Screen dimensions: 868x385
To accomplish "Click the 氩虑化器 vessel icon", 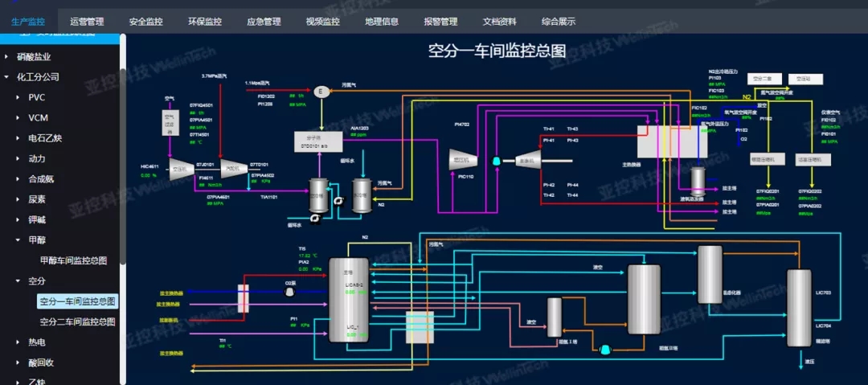I will tap(710, 275).
